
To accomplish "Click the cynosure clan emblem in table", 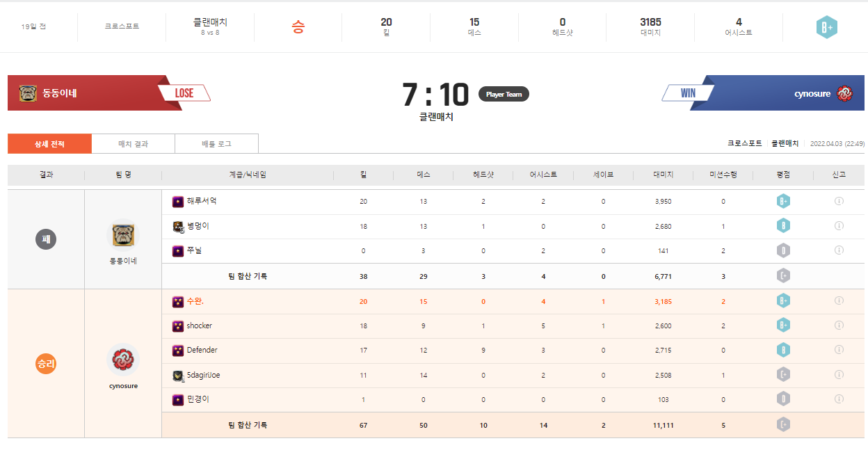I will point(123,360).
